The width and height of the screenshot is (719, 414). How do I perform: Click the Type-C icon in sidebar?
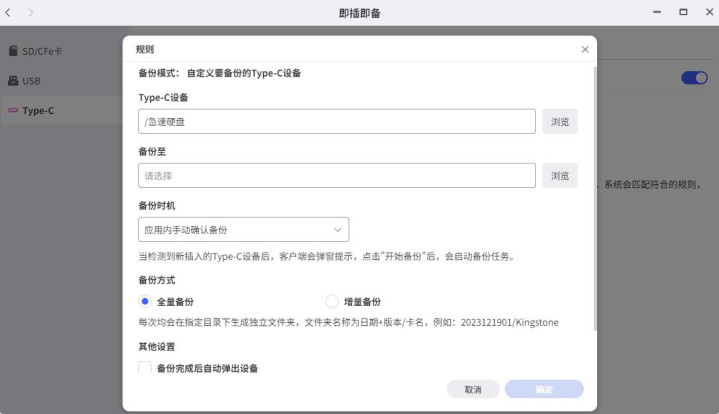(13, 110)
